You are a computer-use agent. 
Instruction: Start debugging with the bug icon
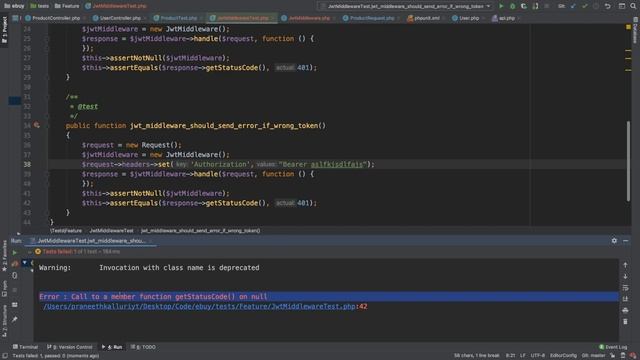512,6
